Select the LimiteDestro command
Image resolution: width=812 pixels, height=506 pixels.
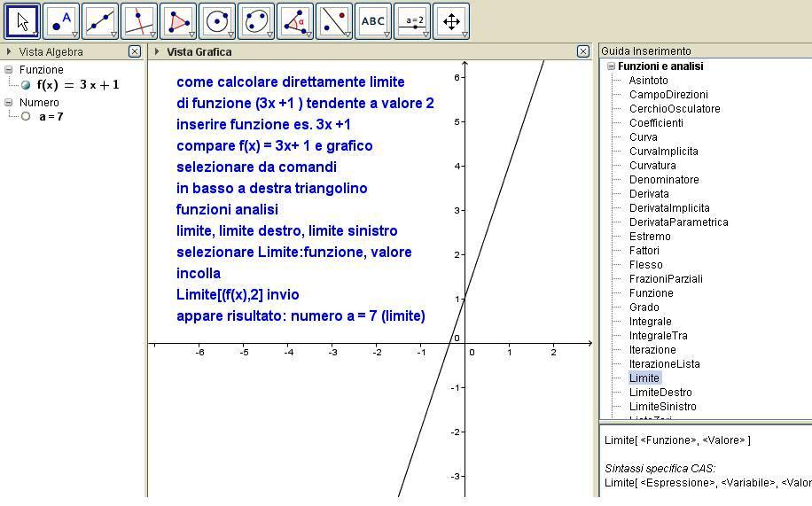[x=660, y=393]
